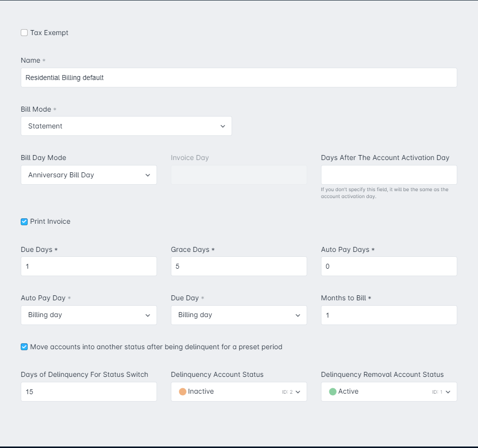The image size is (478, 448).
Task: Open the Due Day dropdown
Action: 239,315
